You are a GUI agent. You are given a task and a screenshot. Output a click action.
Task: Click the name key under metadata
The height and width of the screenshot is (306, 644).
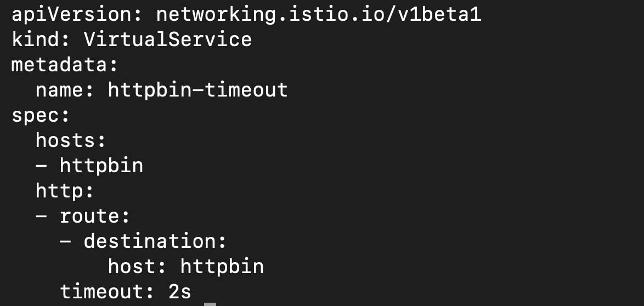tap(59, 89)
